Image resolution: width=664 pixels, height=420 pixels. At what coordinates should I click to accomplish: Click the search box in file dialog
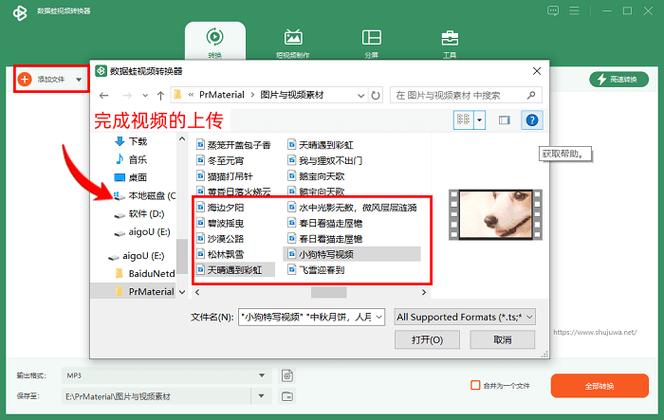460,95
